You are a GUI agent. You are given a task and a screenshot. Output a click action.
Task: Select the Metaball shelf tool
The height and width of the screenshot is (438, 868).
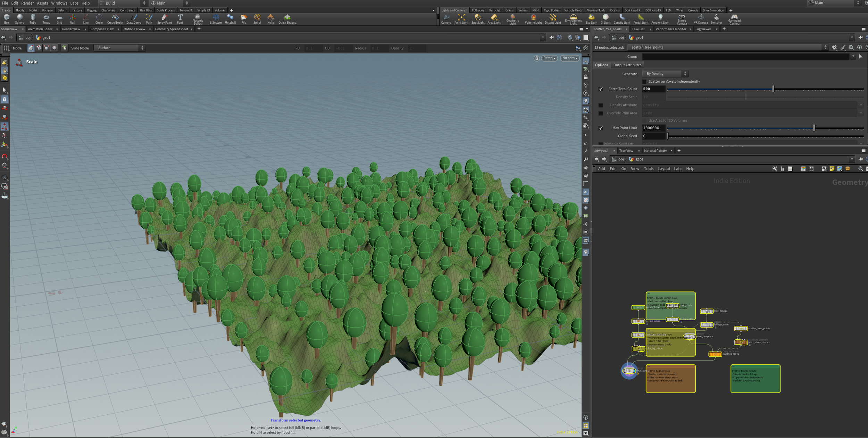[230, 19]
